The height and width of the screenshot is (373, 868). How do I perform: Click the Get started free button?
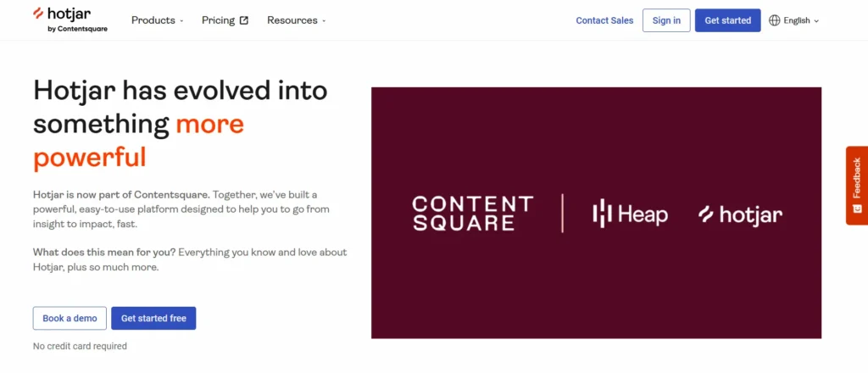click(154, 318)
